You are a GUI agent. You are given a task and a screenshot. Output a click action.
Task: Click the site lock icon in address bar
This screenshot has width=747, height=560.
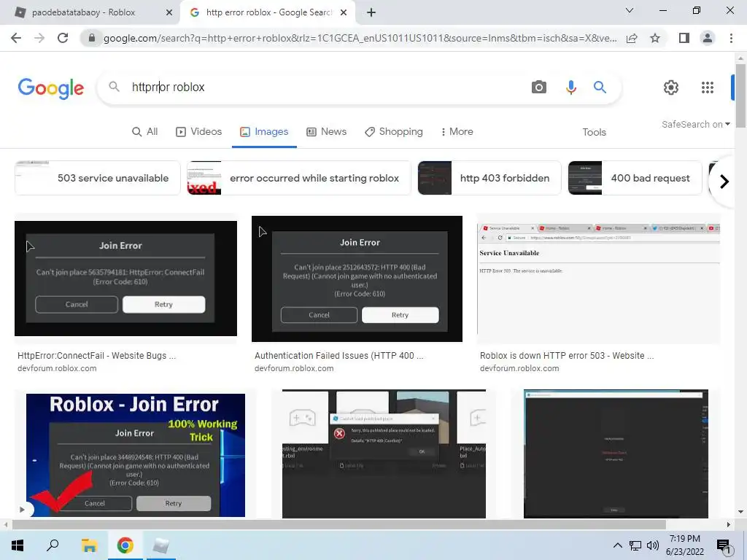click(91, 38)
